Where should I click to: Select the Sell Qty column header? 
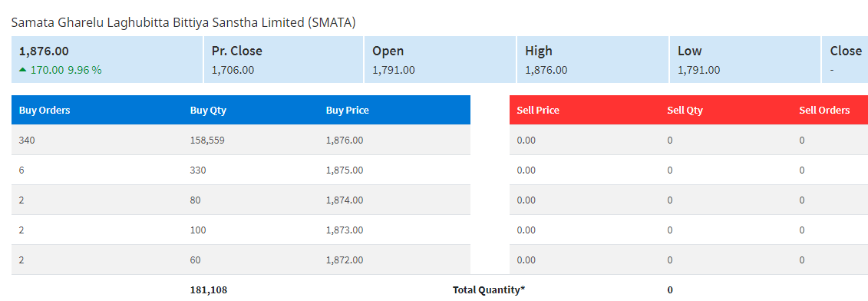coord(685,110)
